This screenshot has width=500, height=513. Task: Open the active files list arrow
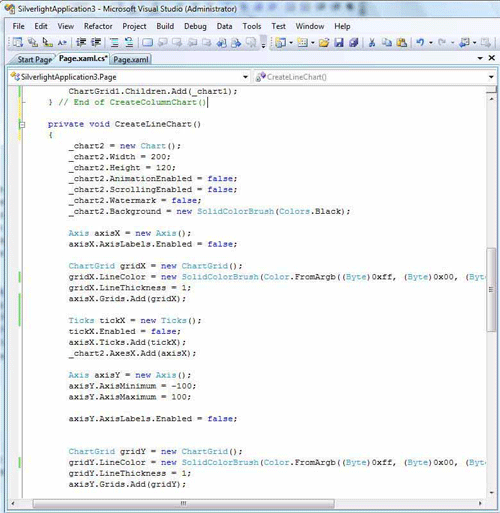[x=480, y=58]
